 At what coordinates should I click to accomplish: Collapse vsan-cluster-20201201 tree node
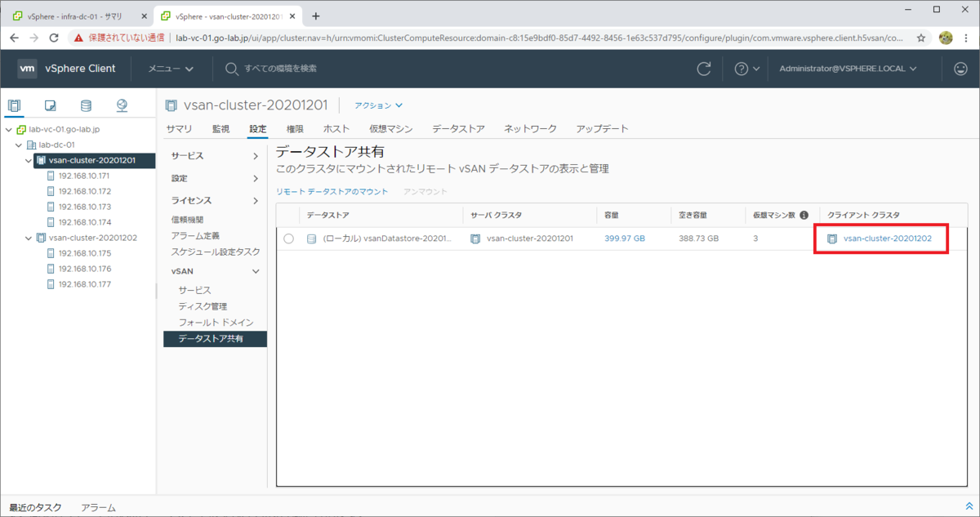coord(29,160)
